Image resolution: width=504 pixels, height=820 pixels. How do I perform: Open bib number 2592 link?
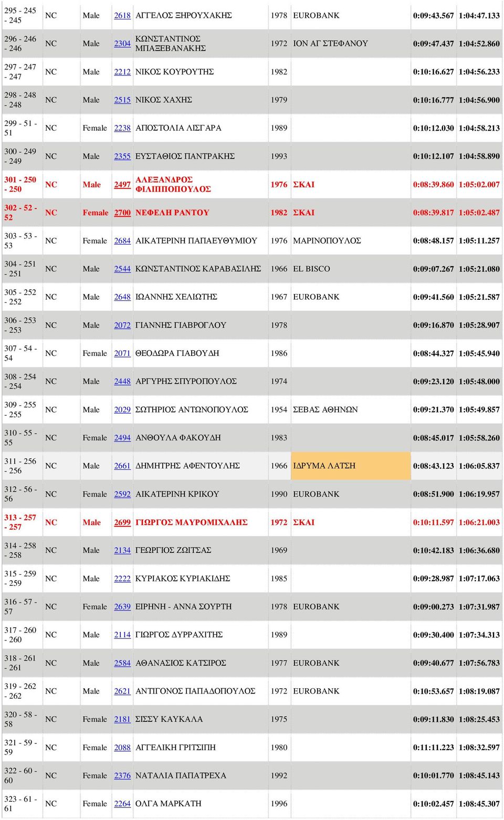(x=122, y=494)
